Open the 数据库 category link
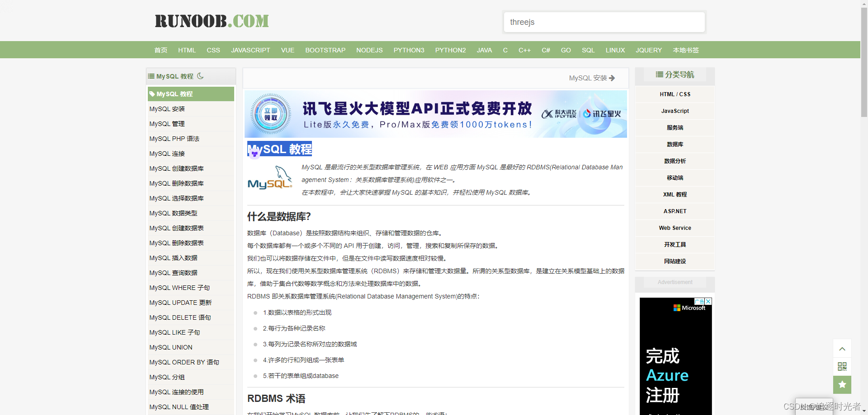 pos(675,144)
